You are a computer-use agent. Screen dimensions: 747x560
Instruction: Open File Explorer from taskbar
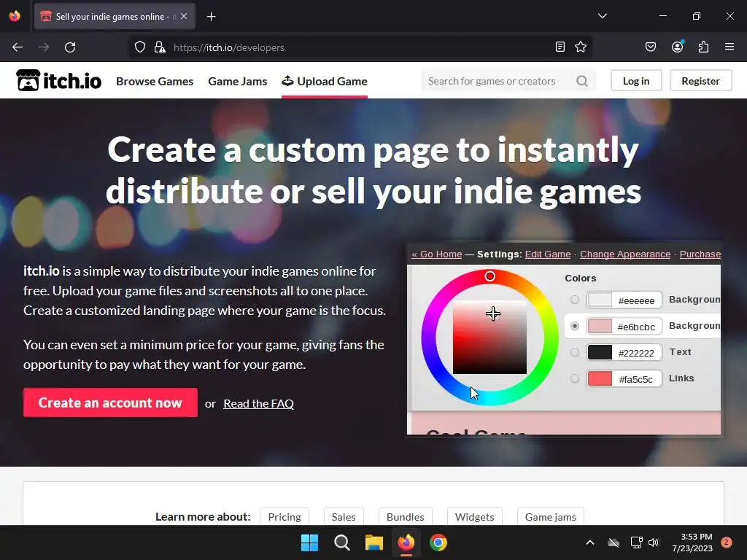click(x=374, y=542)
